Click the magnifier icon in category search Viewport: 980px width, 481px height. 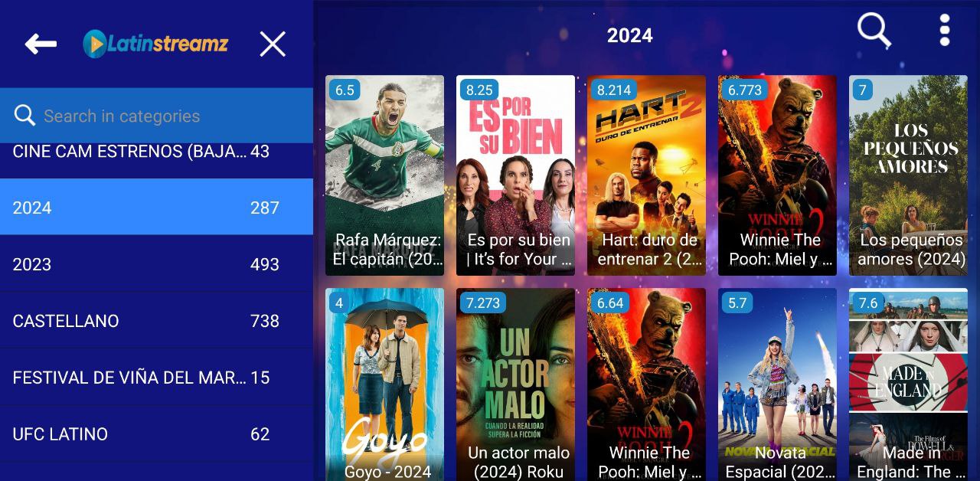(24, 116)
